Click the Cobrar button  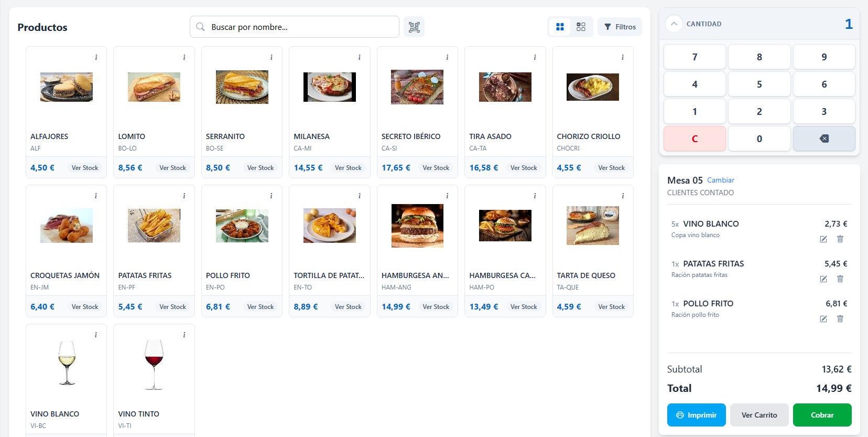(x=822, y=415)
